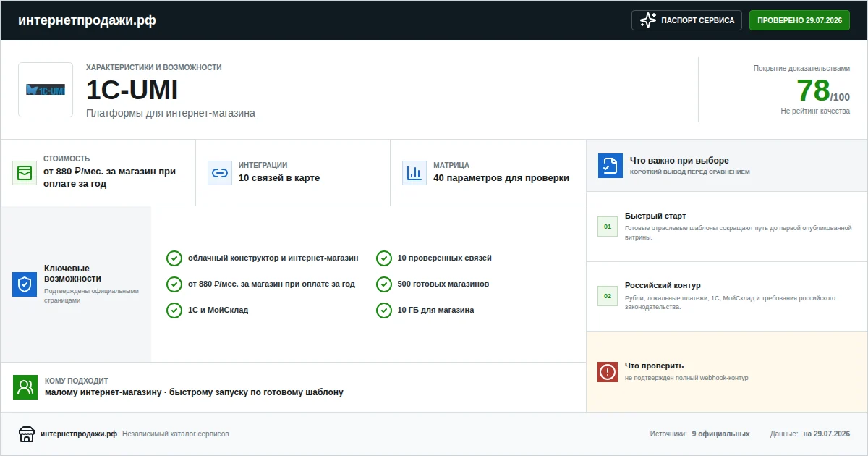Click the Быстрый старт heading
This screenshot has height=456, width=868.
(655, 216)
